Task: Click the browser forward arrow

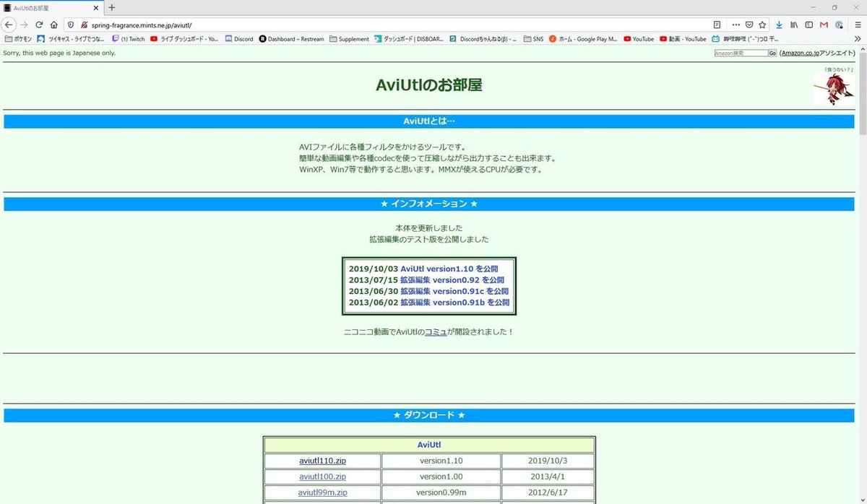Action: pyautogui.click(x=24, y=25)
